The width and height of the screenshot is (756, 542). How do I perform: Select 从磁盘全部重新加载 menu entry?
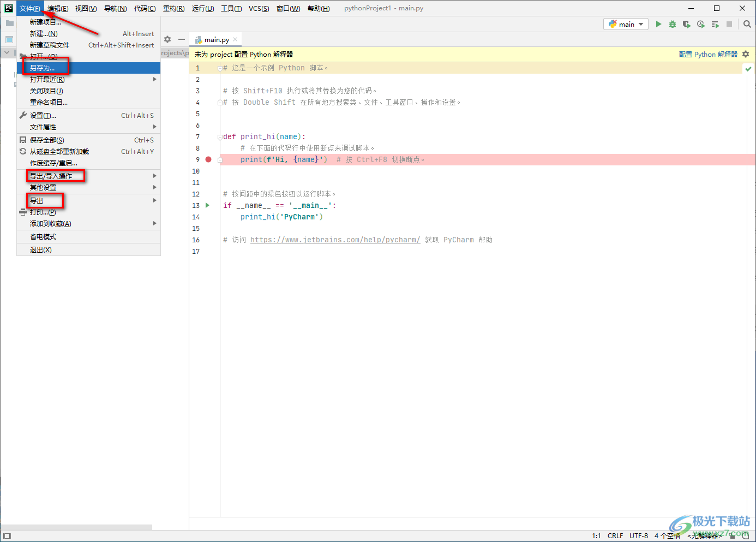pyautogui.click(x=88, y=151)
